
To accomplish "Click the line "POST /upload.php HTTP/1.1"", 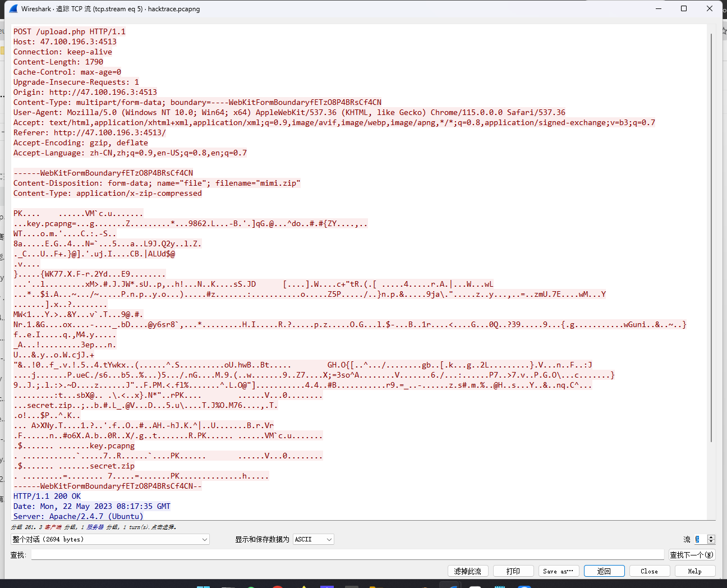I will coord(70,31).
